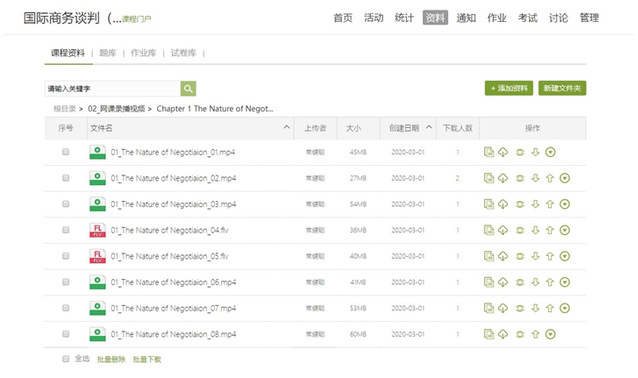638x378 pixels.
Task: Tick the 全选 select-all checkbox
Action: pyautogui.click(x=66, y=358)
